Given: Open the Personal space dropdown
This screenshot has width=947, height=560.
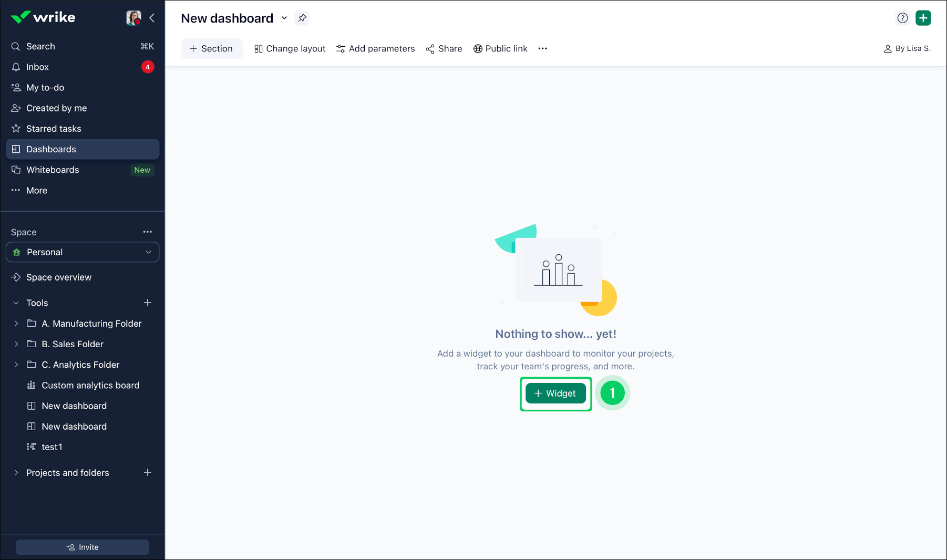Looking at the screenshot, I should click(x=83, y=252).
